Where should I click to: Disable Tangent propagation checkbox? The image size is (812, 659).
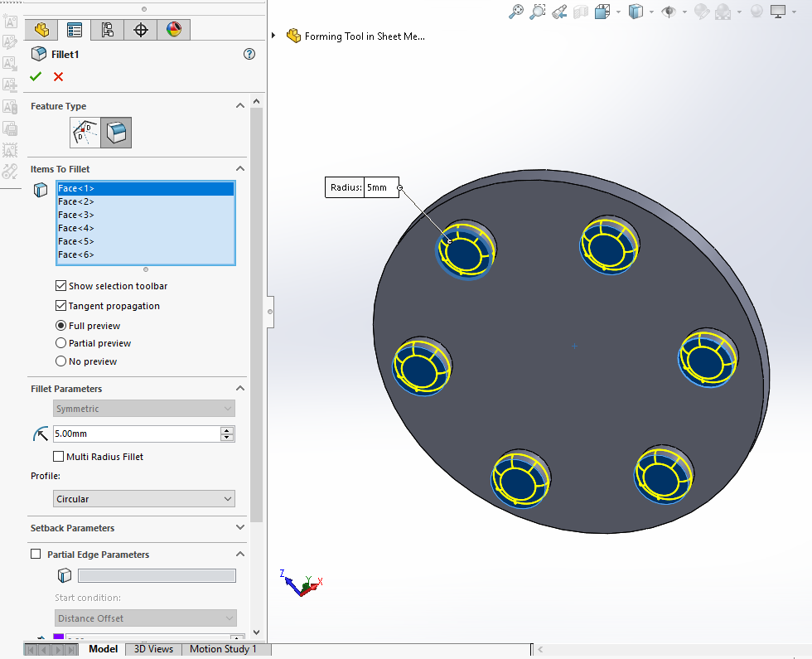pos(60,306)
